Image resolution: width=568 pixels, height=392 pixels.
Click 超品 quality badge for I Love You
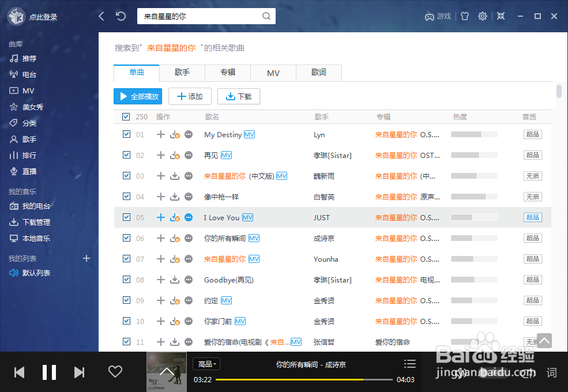pyautogui.click(x=532, y=217)
